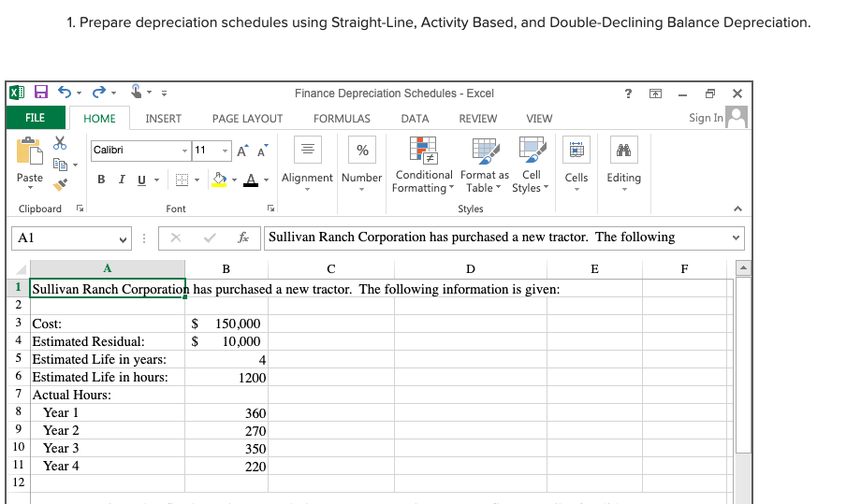The width and height of the screenshot is (861, 504).
Task: Open Font dialog box launcher
Action: pos(270,209)
